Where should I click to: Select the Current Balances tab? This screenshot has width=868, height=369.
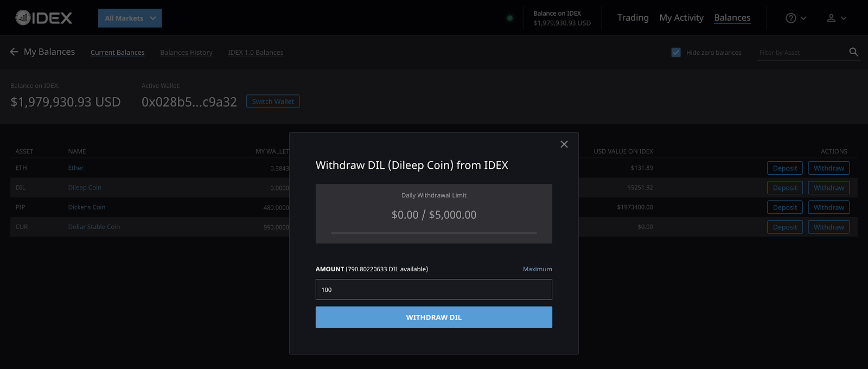tap(117, 52)
